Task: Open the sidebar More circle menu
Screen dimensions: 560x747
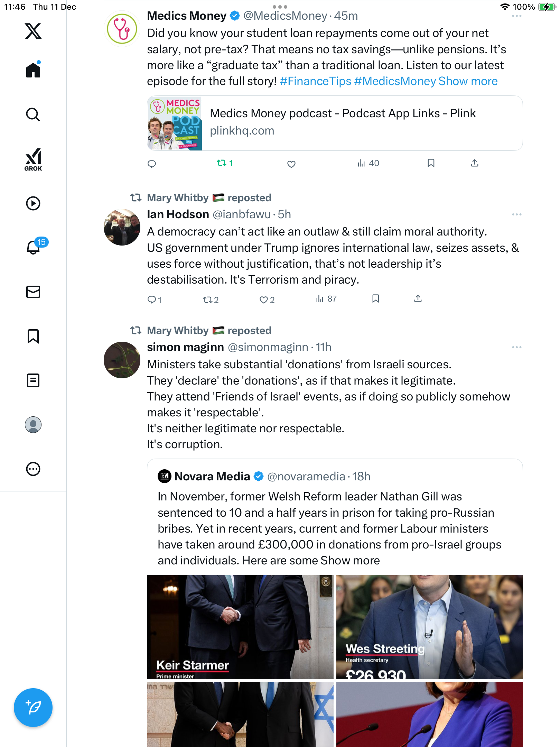Action: (33, 469)
